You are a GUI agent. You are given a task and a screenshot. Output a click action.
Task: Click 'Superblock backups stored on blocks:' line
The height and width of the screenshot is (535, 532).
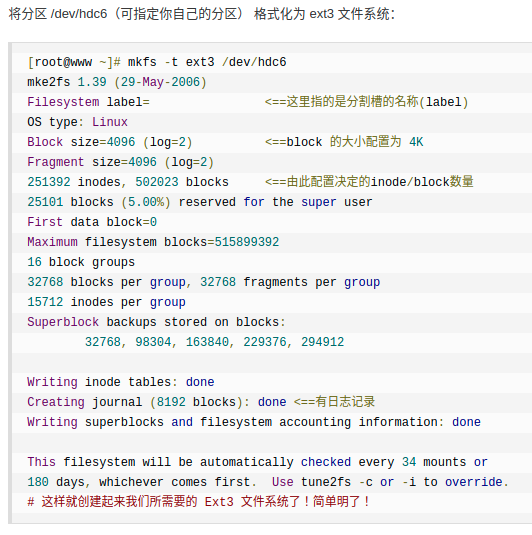(156, 322)
